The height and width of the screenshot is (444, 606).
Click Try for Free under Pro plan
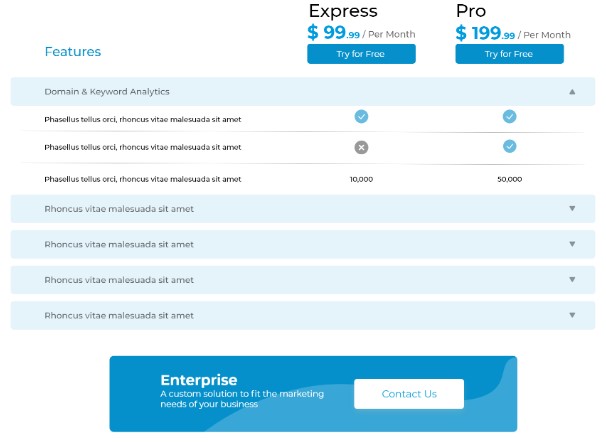tap(509, 54)
